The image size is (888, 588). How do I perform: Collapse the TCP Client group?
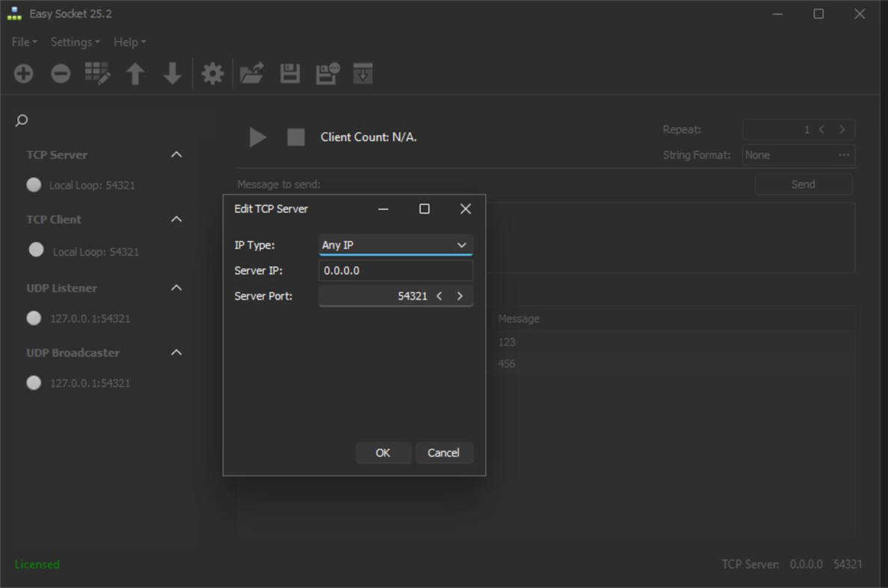point(176,219)
